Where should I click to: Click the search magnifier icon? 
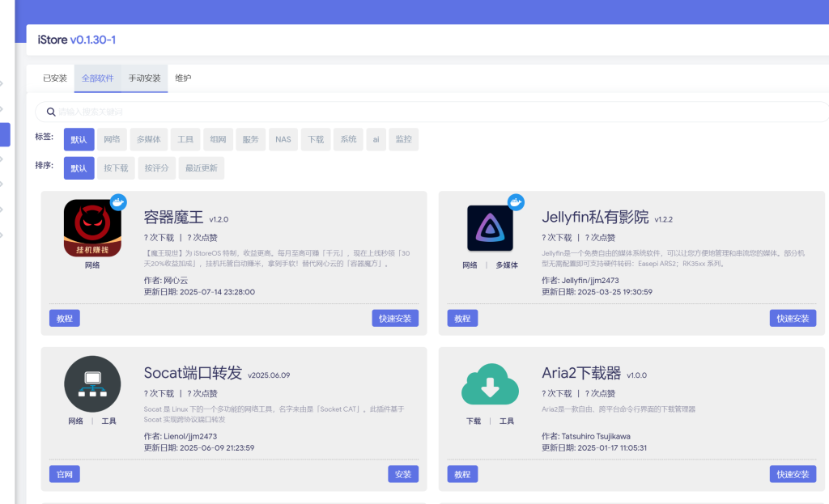click(x=51, y=112)
